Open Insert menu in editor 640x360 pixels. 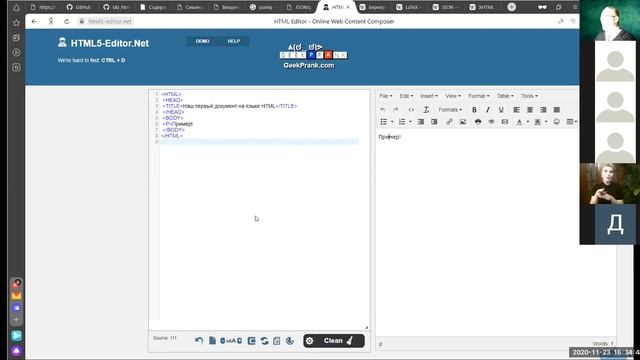pos(429,96)
